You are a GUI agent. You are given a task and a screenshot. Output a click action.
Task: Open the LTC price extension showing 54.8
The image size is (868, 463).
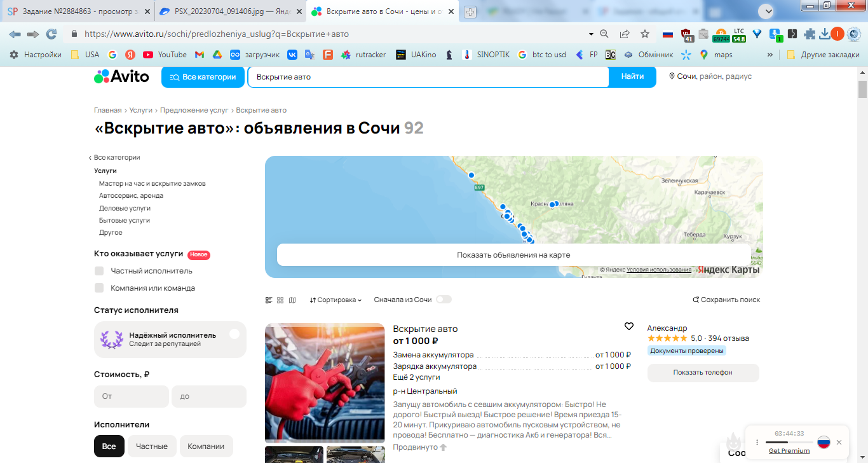pyautogui.click(x=739, y=35)
